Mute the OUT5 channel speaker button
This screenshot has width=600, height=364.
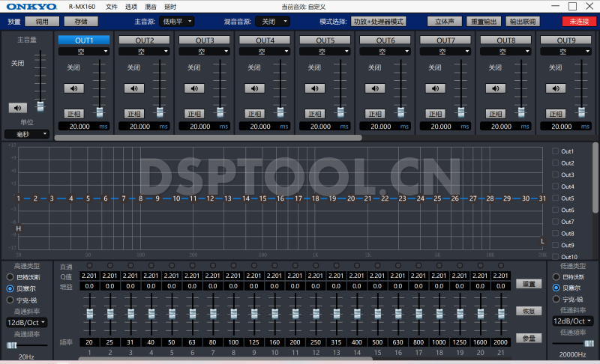click(x=316, y=88)
